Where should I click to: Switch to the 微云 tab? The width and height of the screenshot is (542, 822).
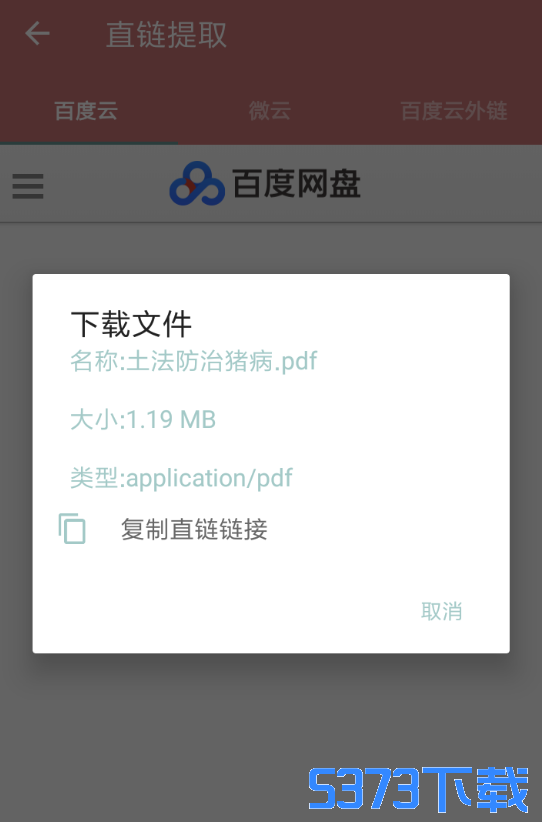[269, 111]
